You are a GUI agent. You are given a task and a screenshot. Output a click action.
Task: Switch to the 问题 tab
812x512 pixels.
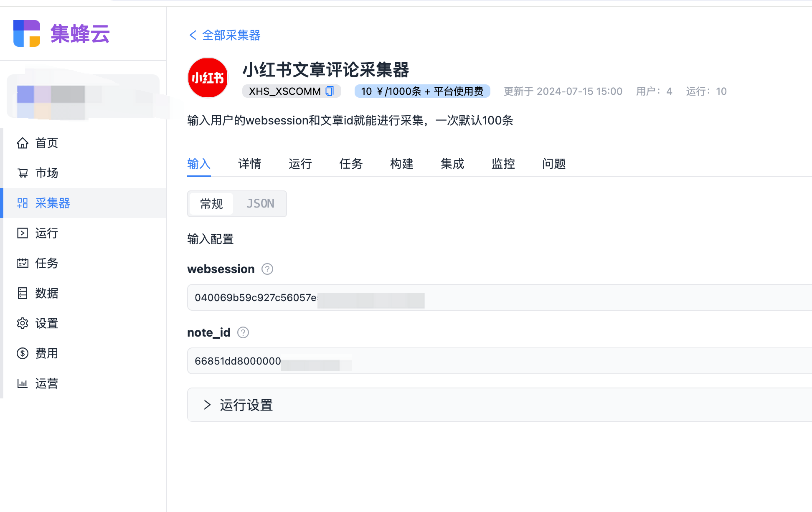(x=554, y=164)
